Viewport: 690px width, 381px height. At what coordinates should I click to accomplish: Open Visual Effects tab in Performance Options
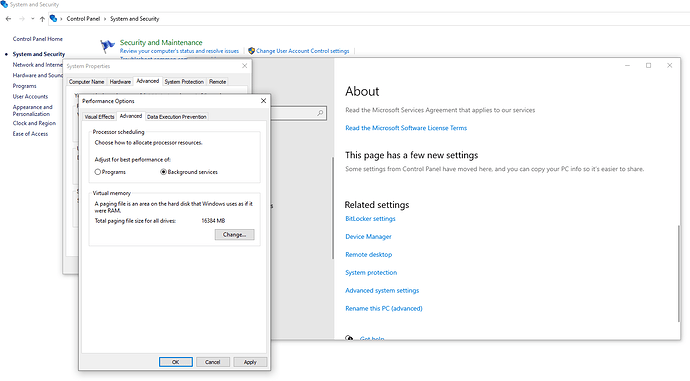(99, 117)
